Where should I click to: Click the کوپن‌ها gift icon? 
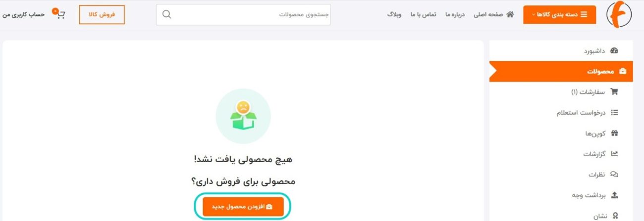(x=615, y=133)
